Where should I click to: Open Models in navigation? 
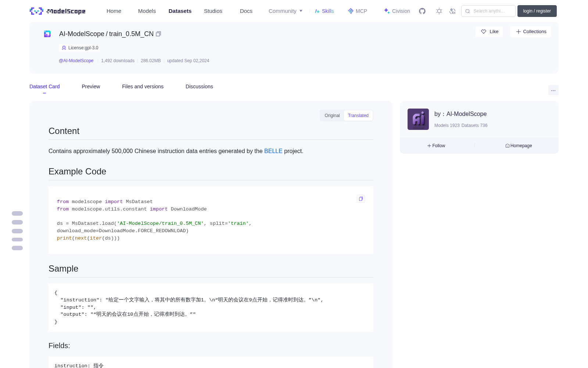pos(147,11)
